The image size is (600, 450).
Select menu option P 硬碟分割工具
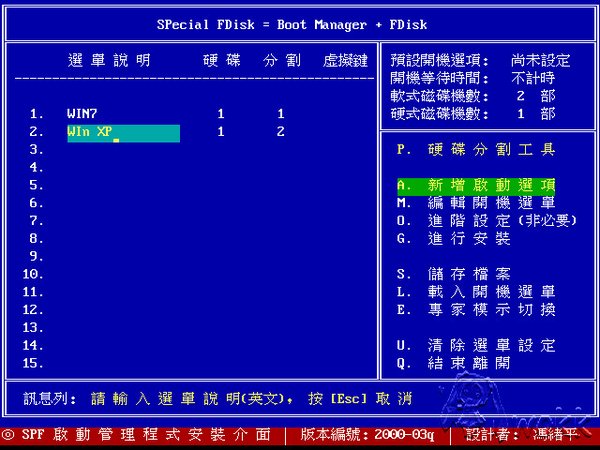coord(476,149)
